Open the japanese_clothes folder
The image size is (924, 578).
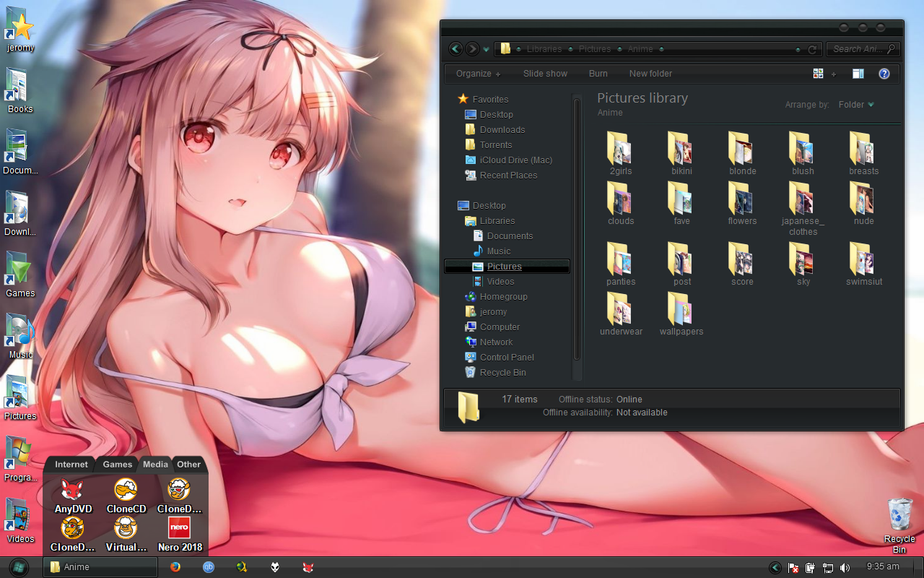803,209
